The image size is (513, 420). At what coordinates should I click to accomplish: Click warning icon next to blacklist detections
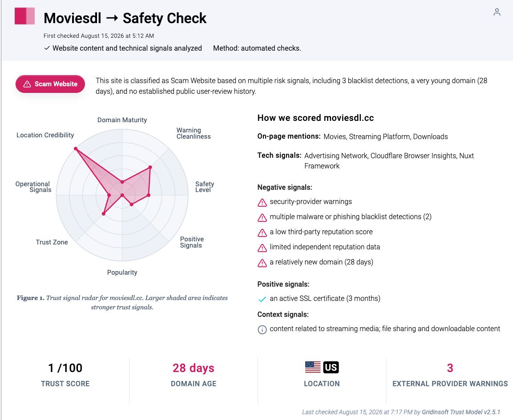(x=262, y=218)
